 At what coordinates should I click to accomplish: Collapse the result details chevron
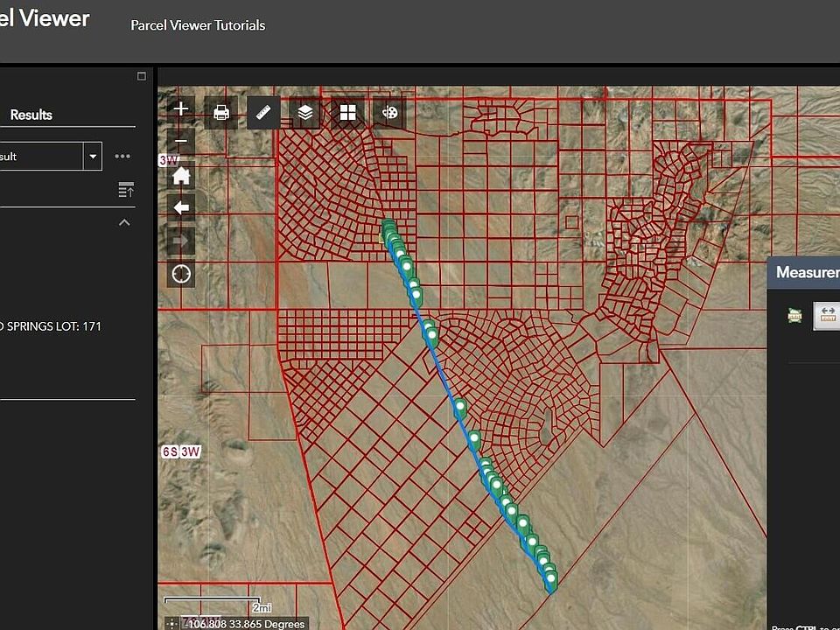click(x=124, y=222)
